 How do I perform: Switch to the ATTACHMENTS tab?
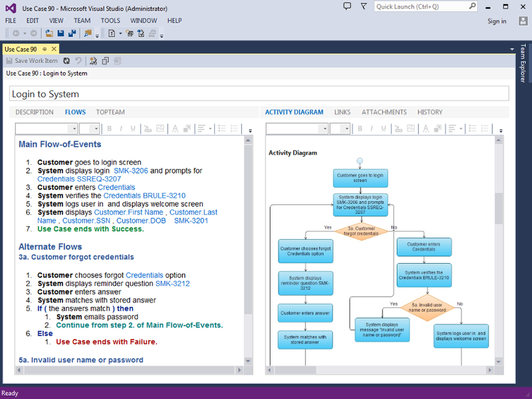coord(384,112)
